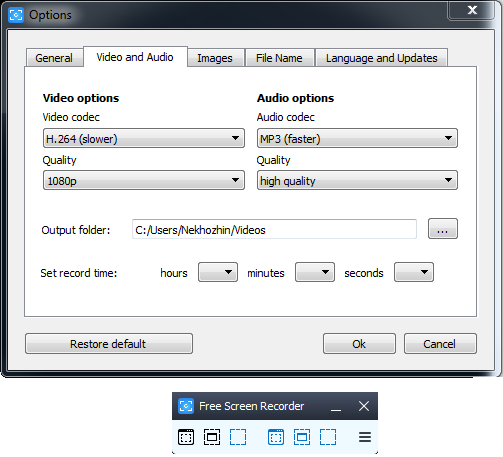Select blue dashed region icon beside hamburger menu
This screenshot has width=503, height=457.
pyautogui.click(x=328, y=437)
